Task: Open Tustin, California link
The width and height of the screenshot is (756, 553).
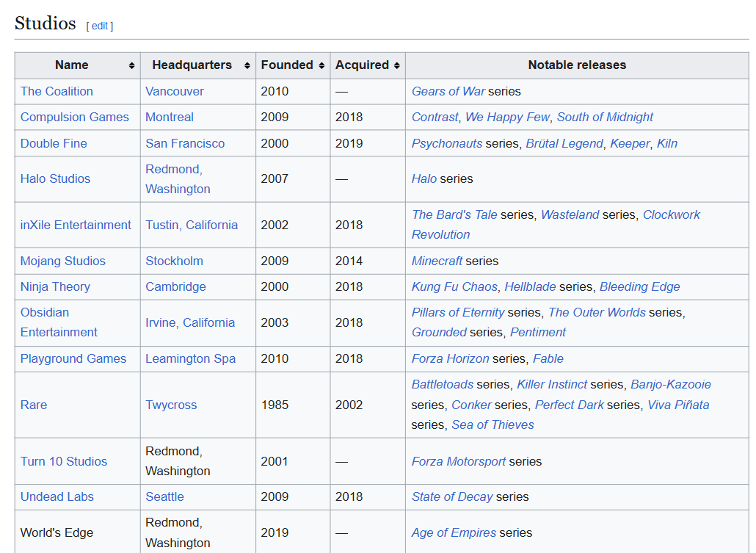Action: tap(192, 225)
